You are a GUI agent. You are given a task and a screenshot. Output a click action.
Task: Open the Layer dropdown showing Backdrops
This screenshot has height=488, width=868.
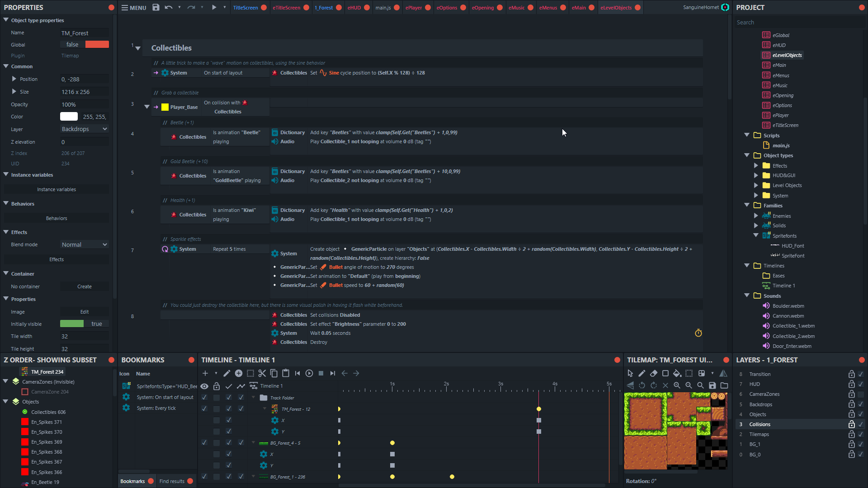85,129
